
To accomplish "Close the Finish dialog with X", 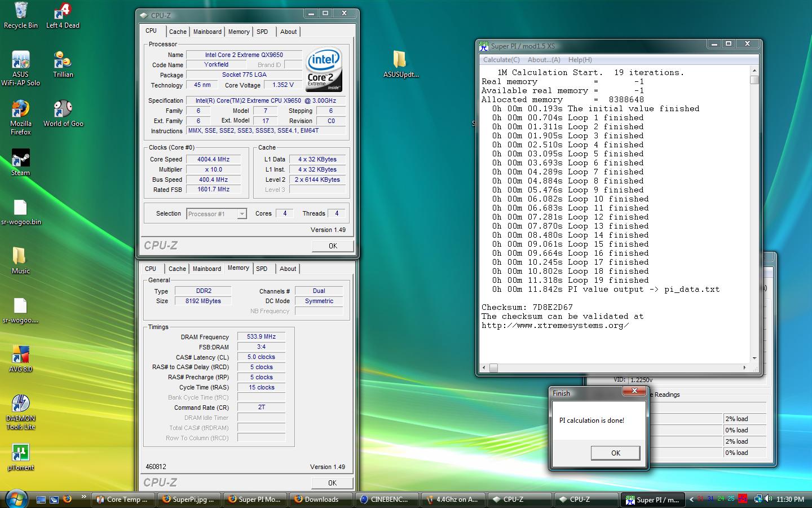I will [x=634, y=391].
